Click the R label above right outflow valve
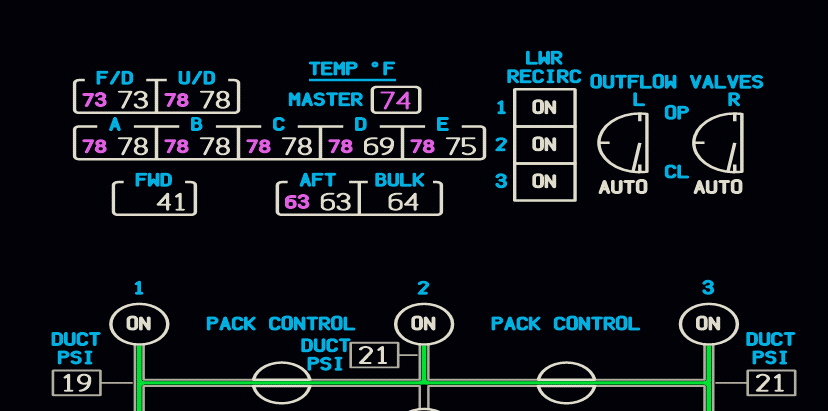828x411 pixels. (x=733, y=99)
